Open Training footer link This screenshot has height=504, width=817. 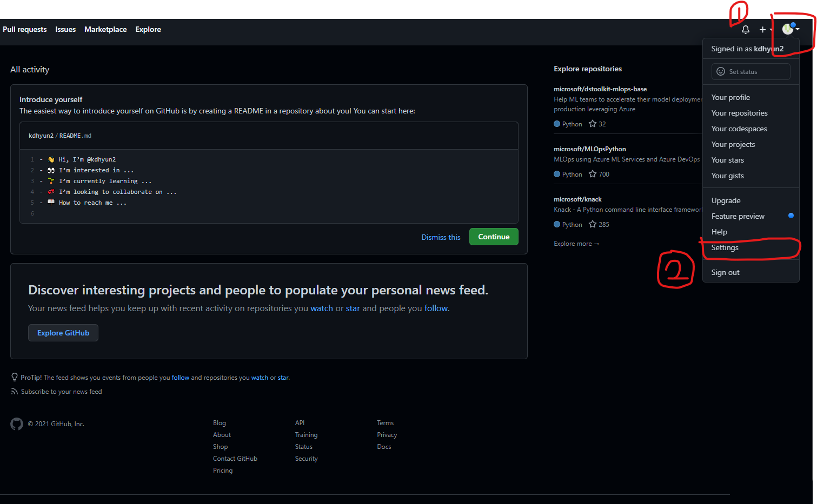point(306,435)
